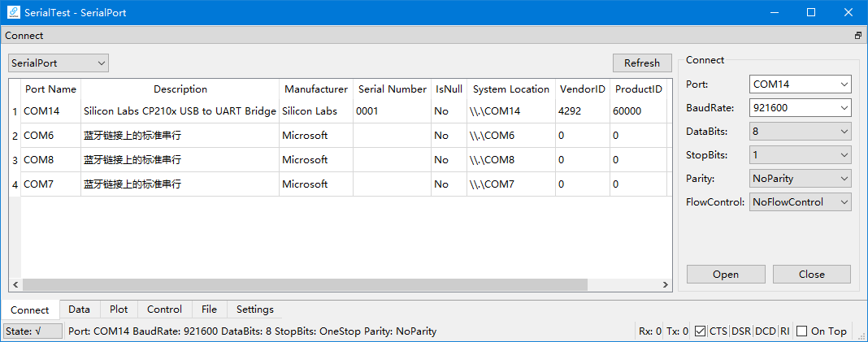This screenshot has height=342, width=868.
Task: Click the ProductID 60000 cell
Action: (x=638, y=111)
